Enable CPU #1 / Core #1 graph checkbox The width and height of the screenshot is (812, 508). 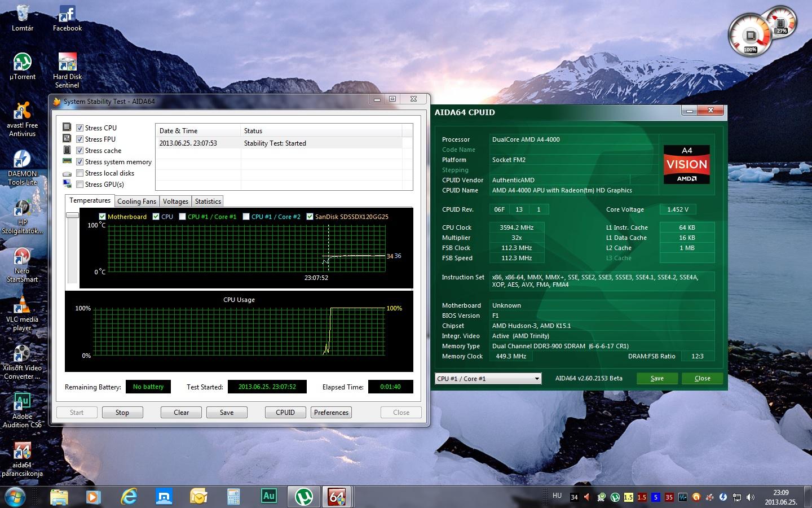(x=182, y=217)
